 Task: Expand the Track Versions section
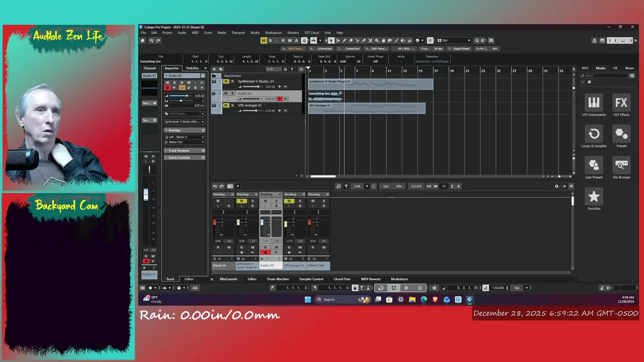click(x=185, y=150)
